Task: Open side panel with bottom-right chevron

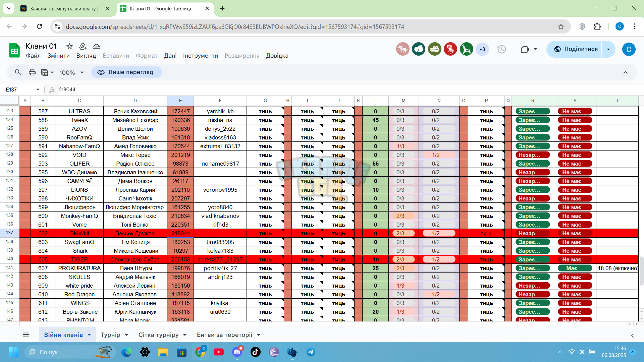Action: pos(632,335)
